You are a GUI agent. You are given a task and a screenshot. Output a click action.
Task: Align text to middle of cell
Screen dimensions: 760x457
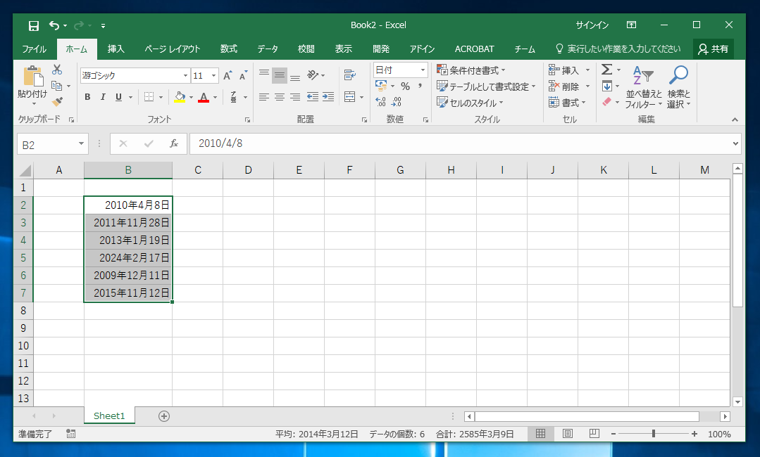coord(279,75)
